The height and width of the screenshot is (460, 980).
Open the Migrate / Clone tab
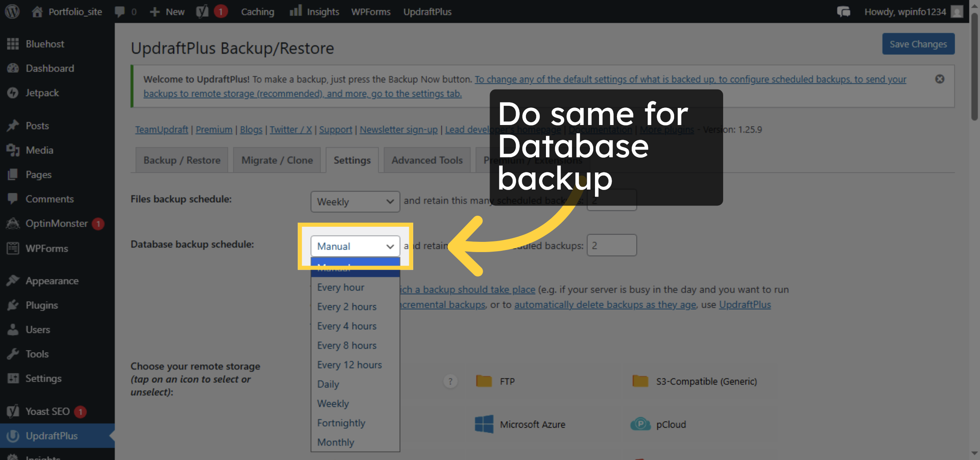coord(276,160)
